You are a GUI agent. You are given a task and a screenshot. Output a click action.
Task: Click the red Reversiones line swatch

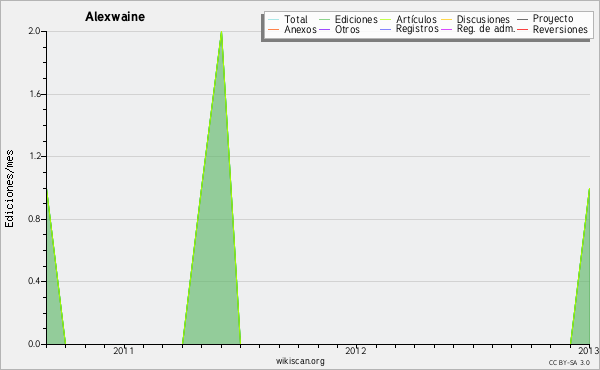point(522,29)
